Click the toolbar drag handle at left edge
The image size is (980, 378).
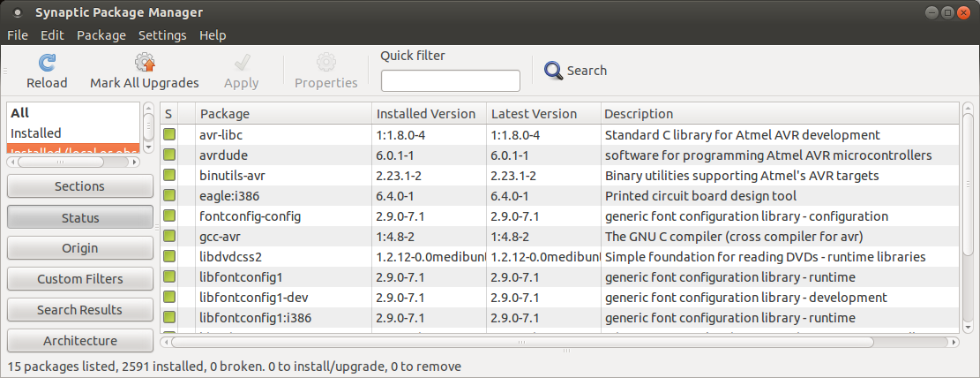5,71
